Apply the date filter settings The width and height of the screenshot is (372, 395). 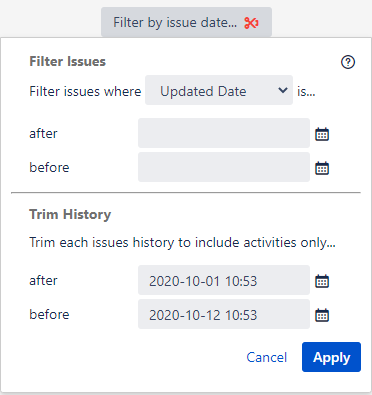point(331,357)
